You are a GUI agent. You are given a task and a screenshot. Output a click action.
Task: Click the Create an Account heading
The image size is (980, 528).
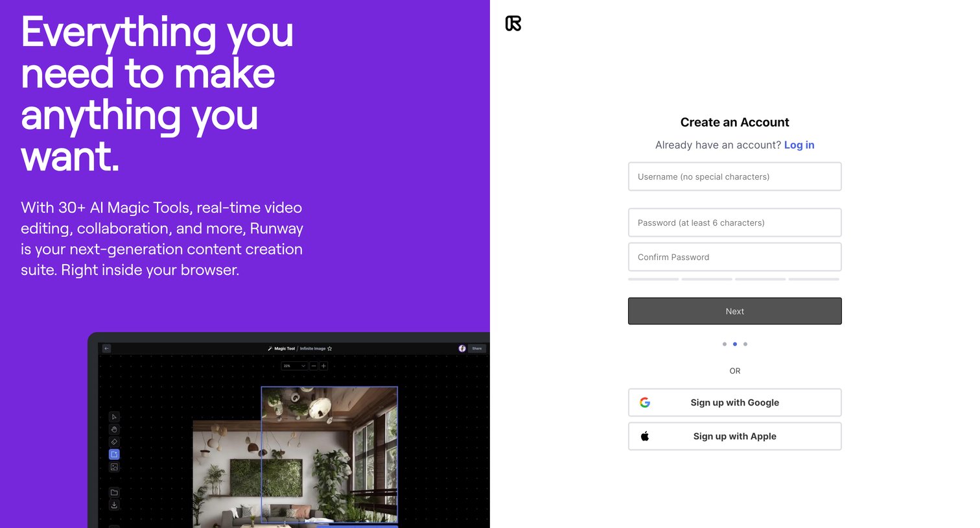click(x=735, y=122)
